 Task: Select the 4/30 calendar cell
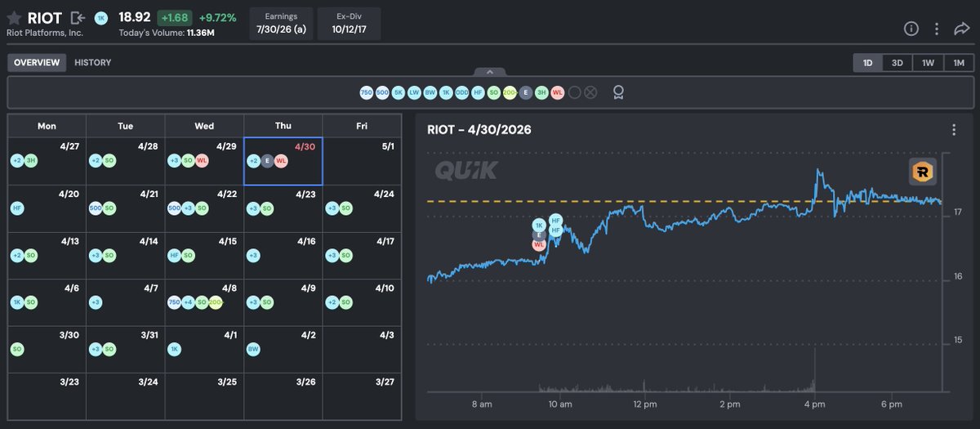283,161
